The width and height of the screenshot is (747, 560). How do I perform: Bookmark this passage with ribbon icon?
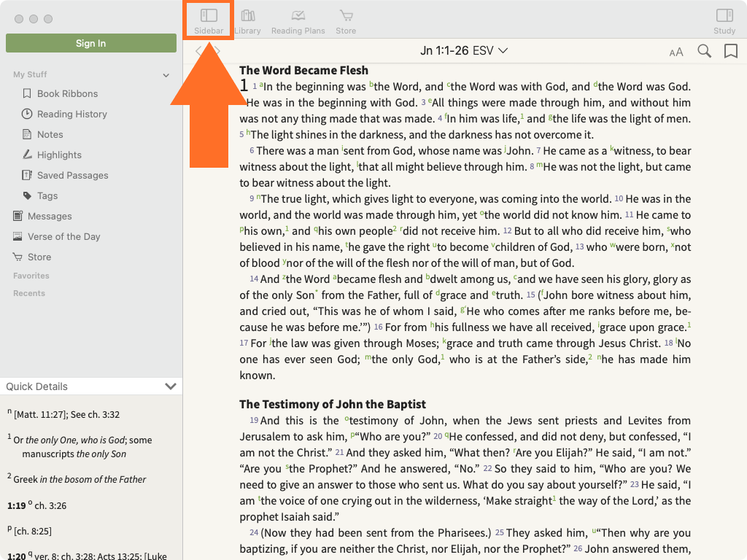730,51
